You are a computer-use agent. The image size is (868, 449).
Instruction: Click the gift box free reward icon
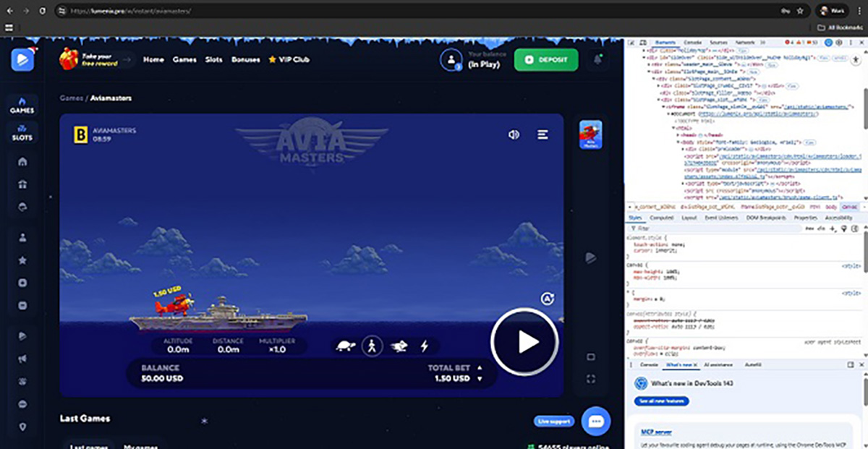(69, 59)
